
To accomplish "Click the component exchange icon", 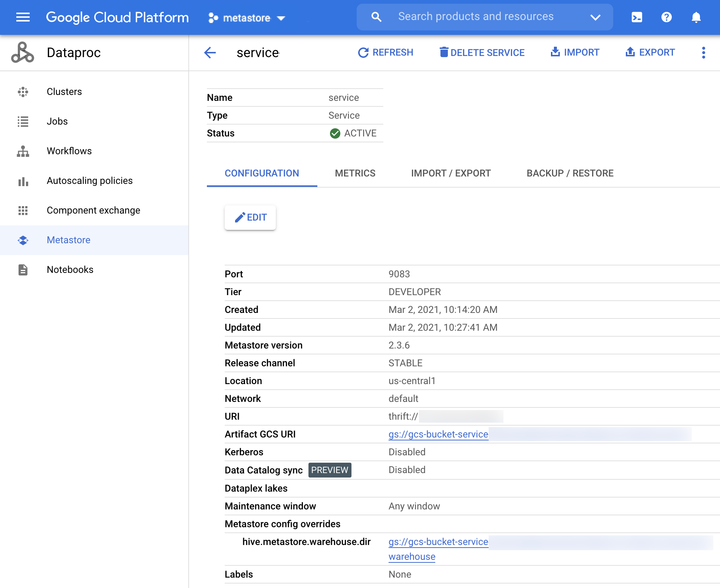I will (23, 210).
